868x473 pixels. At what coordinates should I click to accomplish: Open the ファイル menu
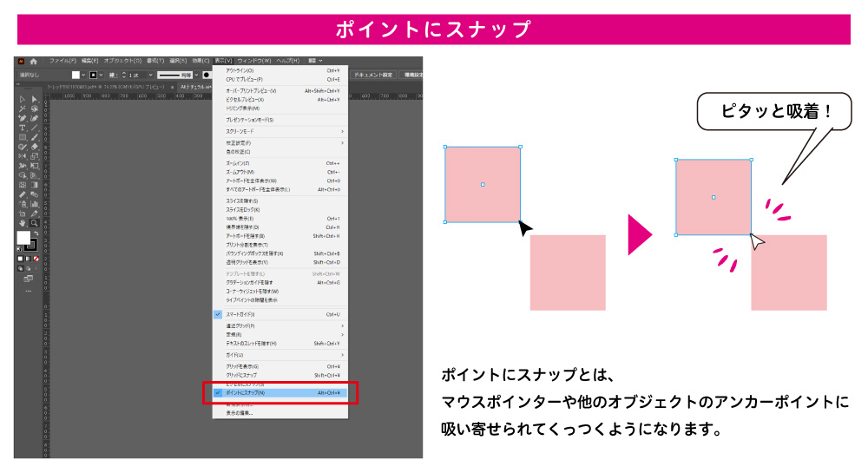coord(62,61)
